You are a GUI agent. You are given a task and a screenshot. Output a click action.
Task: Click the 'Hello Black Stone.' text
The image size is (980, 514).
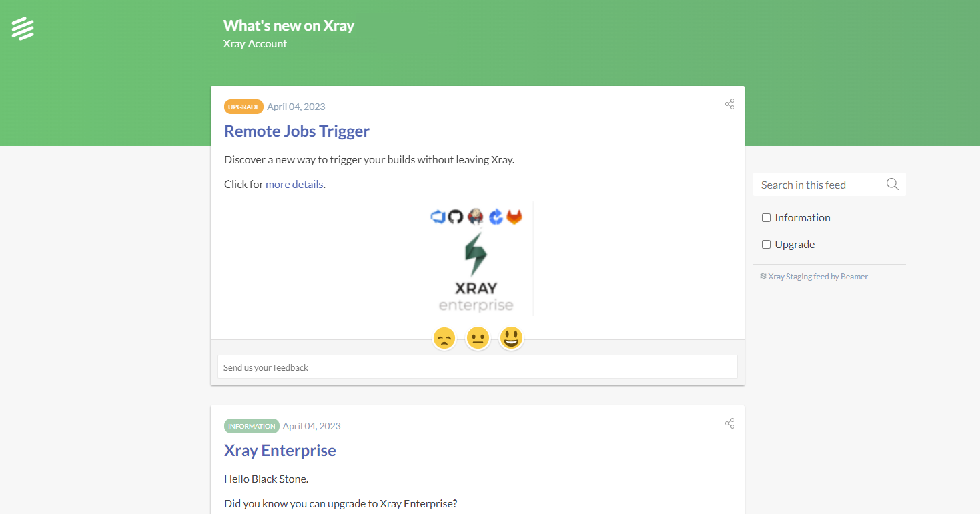266,479
